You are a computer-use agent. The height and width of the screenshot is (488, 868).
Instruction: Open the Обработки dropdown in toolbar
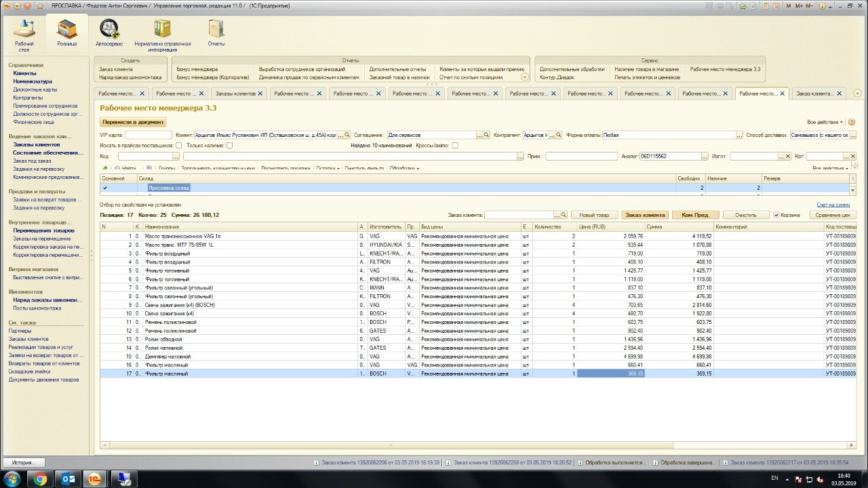click(404, 168)
